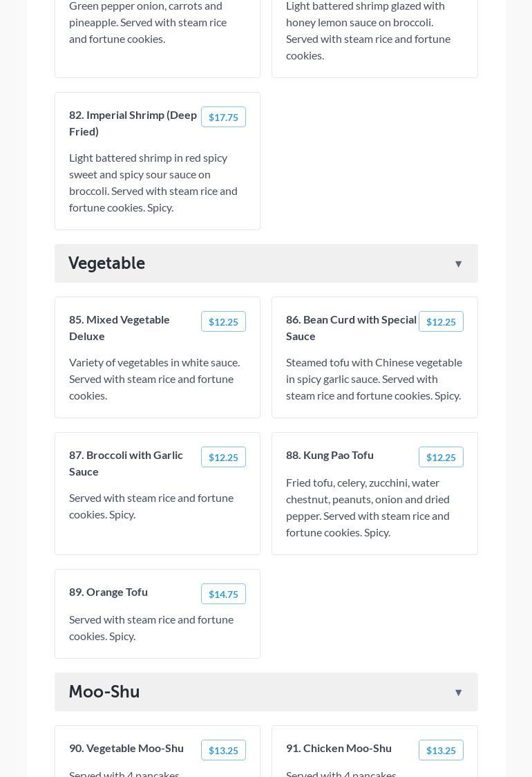Collapse the Moo-Shu section arrow
Image resolution: width=532 pixels, height=777 pixels.
point(458,693)
